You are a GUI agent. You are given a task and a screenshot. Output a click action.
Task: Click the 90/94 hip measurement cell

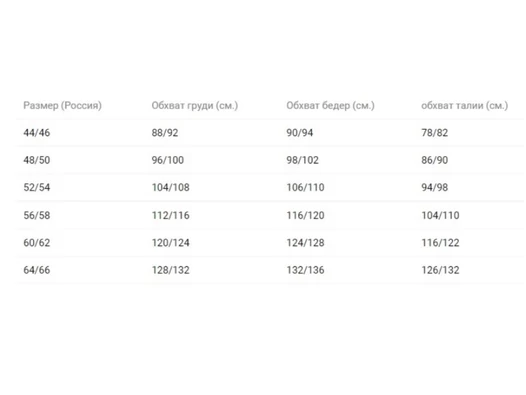click(x=300, y=133)
